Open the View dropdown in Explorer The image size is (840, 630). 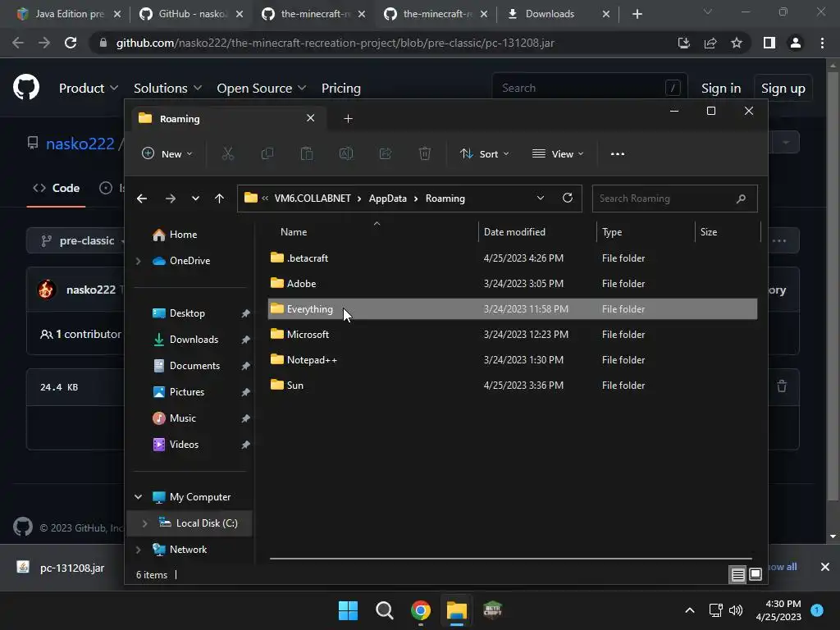(558, 153)
